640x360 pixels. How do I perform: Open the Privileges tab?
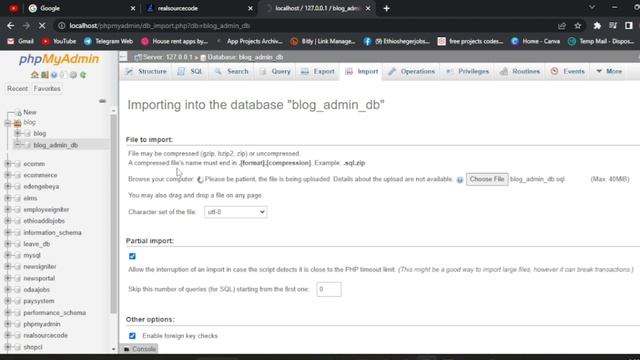(468, 71)
